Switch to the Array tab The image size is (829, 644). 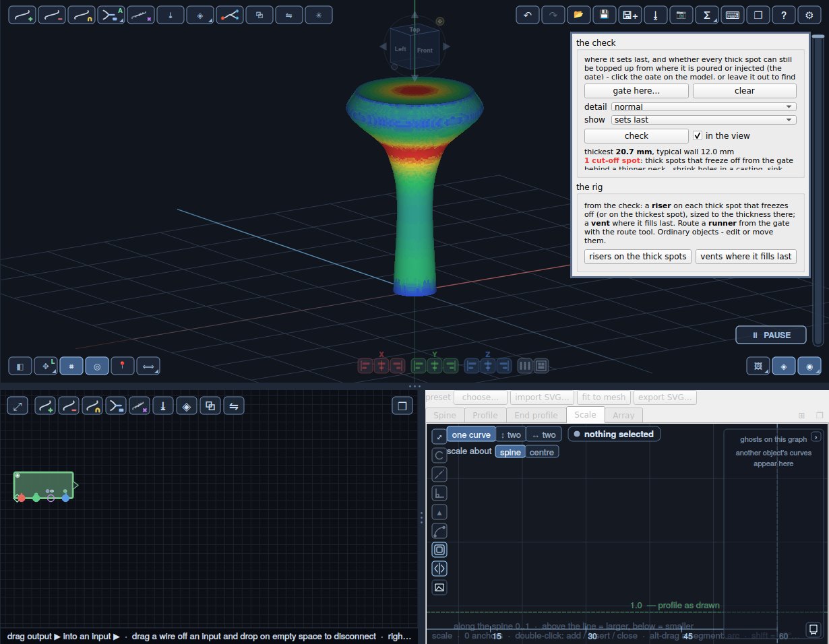pos(623,415)
